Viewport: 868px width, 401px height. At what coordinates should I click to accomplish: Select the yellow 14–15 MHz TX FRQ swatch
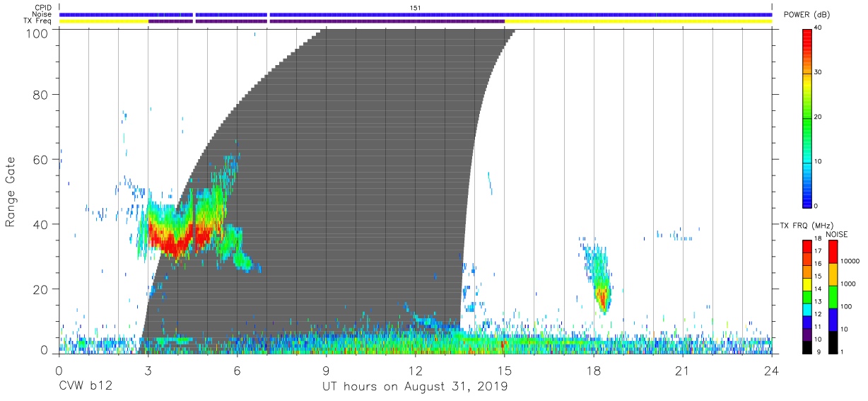pyautogui.click(x=807, y=284)
